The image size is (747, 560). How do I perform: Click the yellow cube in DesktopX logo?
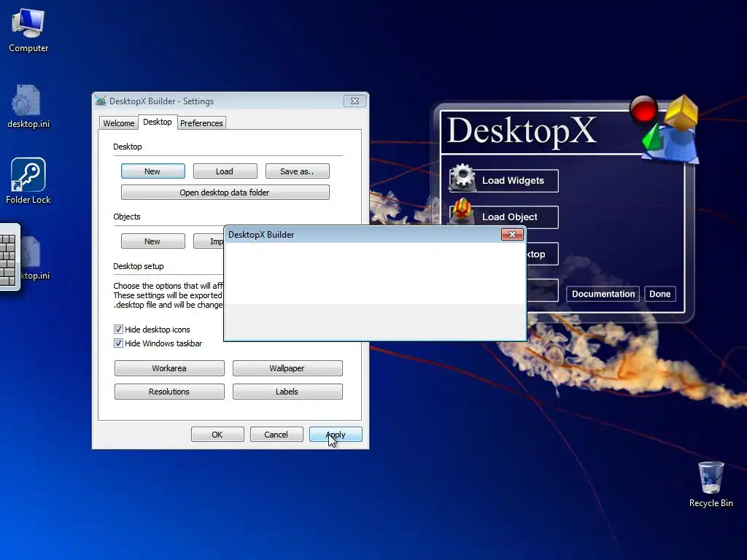pyautogui.click(x=681, y=112)
